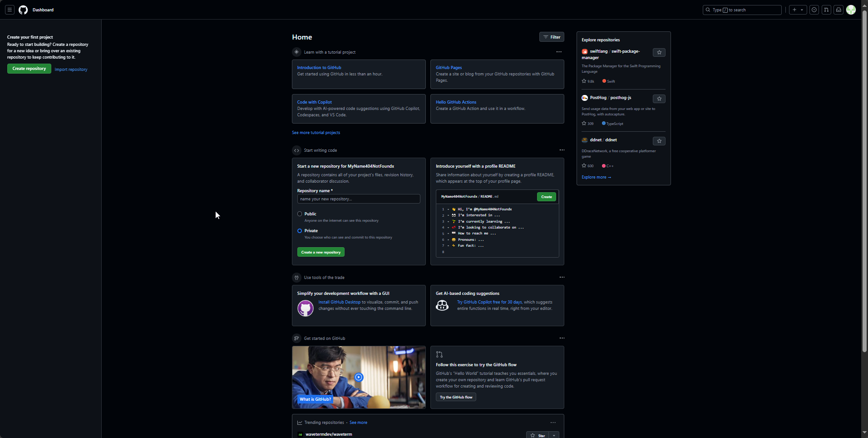Open the ellipsis menu for Start writing code
The height and width of the screenshot is (438, 868).
tap(562, 150)
